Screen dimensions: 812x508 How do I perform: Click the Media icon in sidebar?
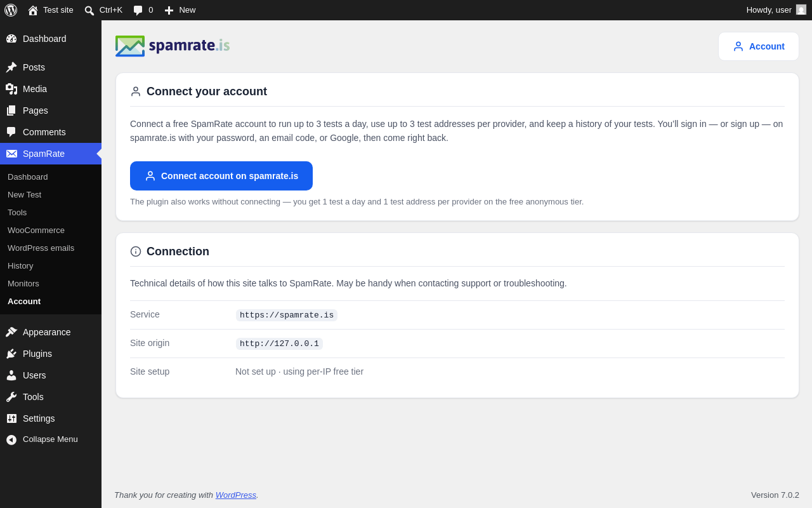11,89
